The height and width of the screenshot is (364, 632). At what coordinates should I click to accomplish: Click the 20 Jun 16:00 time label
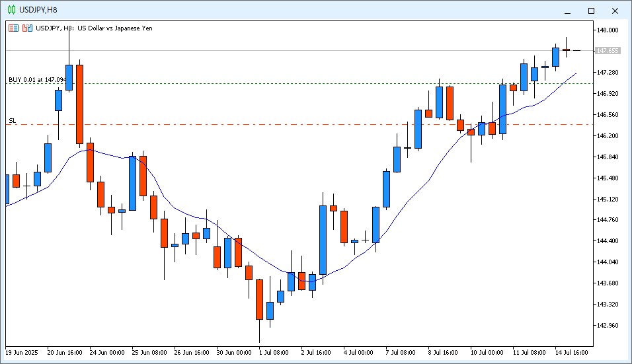click(65, 353)
